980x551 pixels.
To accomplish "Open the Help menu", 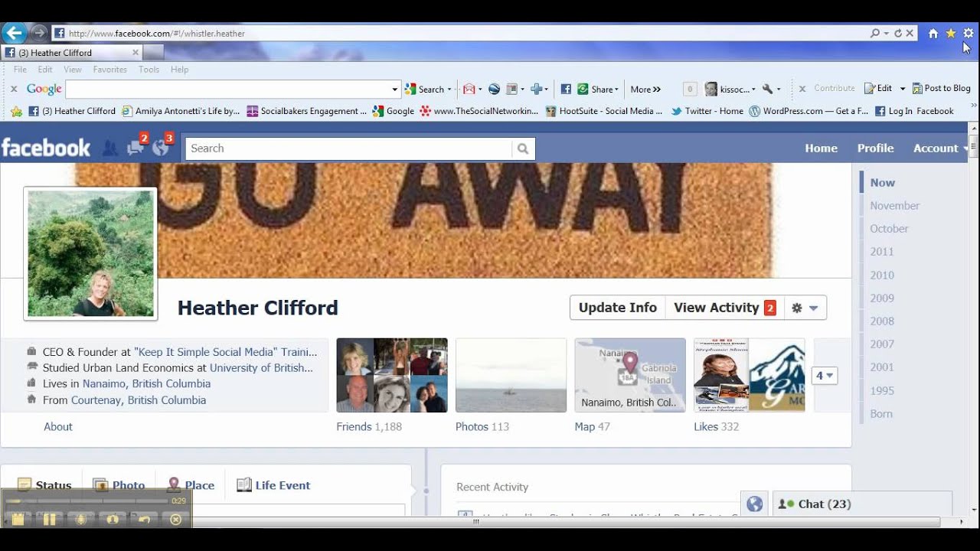I will [180, 70].
